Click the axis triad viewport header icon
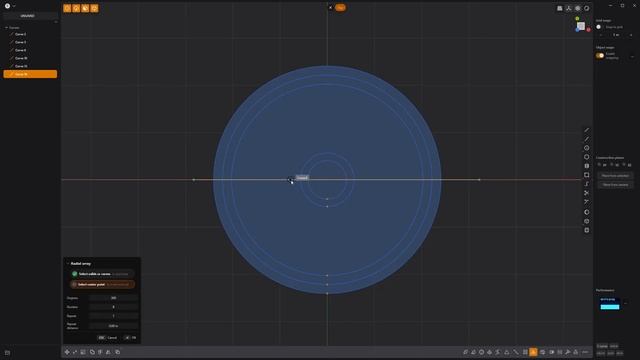Image resolution: width=640 pixels, height=360 pixels. pyautogui.click(x=569, y=8)
